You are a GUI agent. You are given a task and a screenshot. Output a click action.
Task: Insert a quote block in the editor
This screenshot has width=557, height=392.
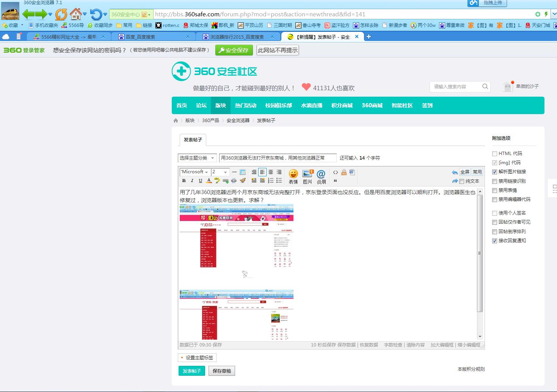336,181
